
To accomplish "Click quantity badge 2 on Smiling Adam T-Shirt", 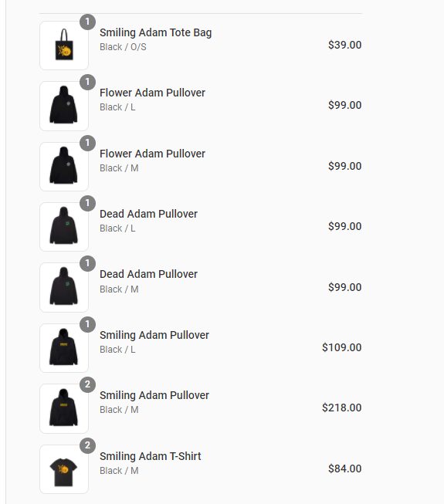I will point(87,445).
